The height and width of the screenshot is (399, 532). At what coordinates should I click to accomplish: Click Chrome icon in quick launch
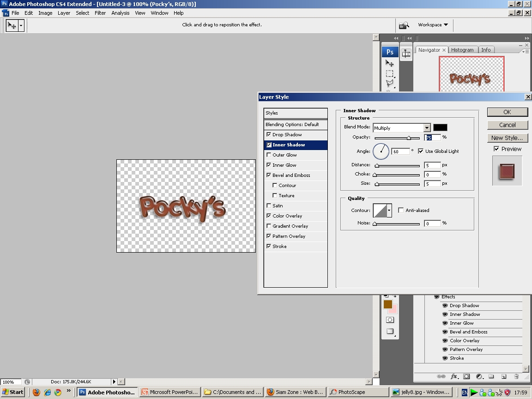[58, 392]
